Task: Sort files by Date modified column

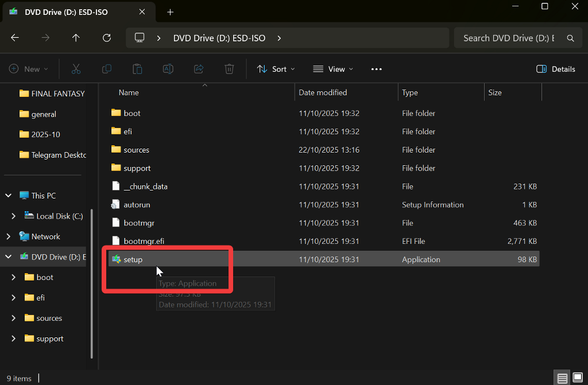Action: [323, 92]
